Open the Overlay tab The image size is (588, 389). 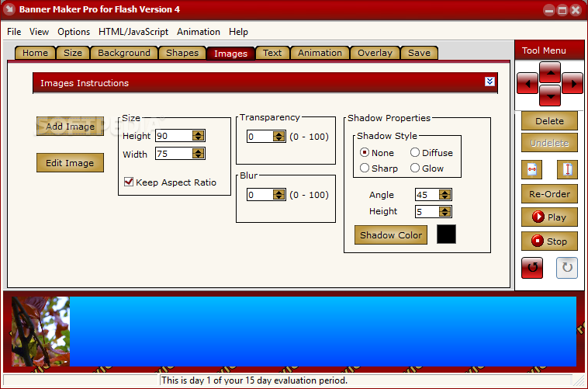(375, 53)
